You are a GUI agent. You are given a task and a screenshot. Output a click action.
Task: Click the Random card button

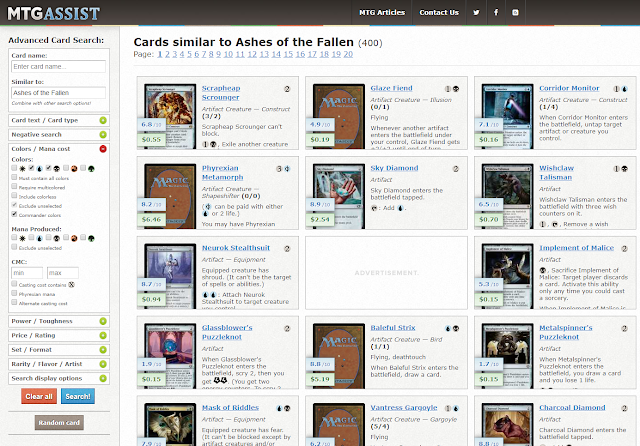coord(59,423)
